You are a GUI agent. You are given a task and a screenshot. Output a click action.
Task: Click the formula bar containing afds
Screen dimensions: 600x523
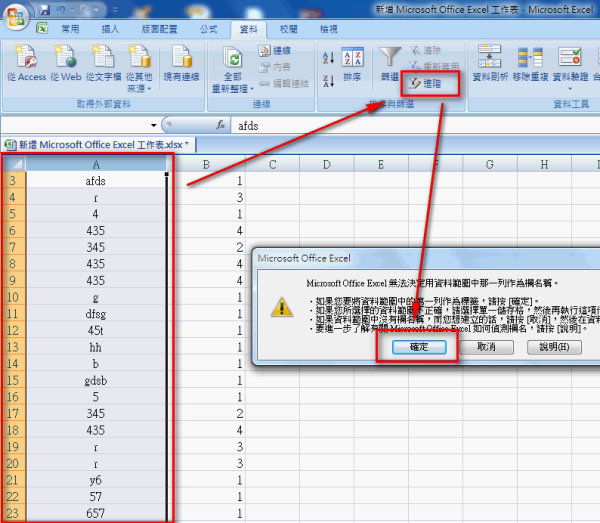400,126
